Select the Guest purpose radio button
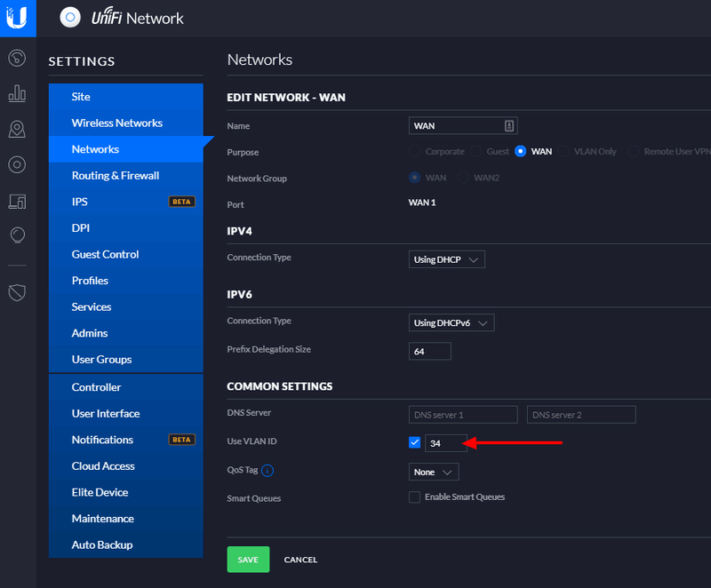Image resolution: width=711 pixels, height=588 pixels. click(475, 152)
